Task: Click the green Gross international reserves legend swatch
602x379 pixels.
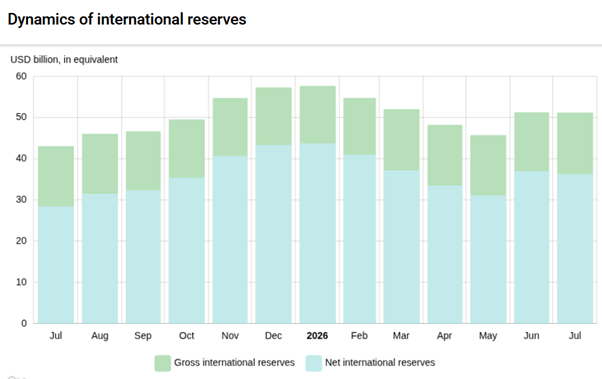Action: coord(162,363)
